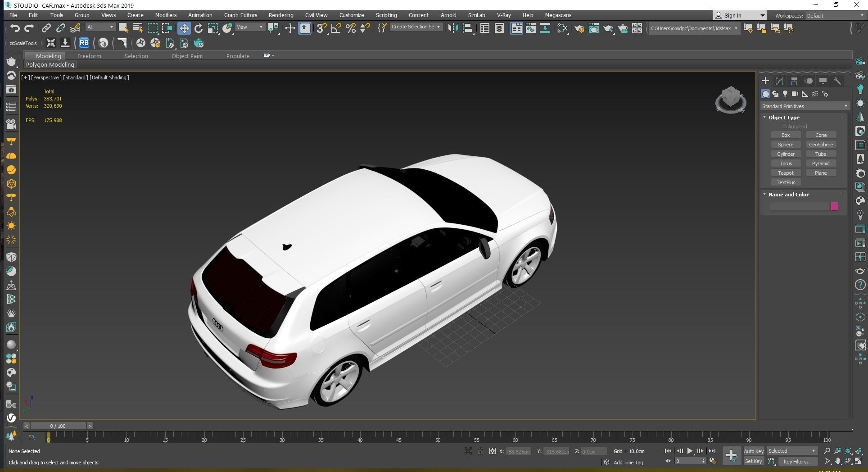The width and height of the screenshot is (868, 472).
Task: Open the Time Configuration icon
Action: (x=713, y=461)
